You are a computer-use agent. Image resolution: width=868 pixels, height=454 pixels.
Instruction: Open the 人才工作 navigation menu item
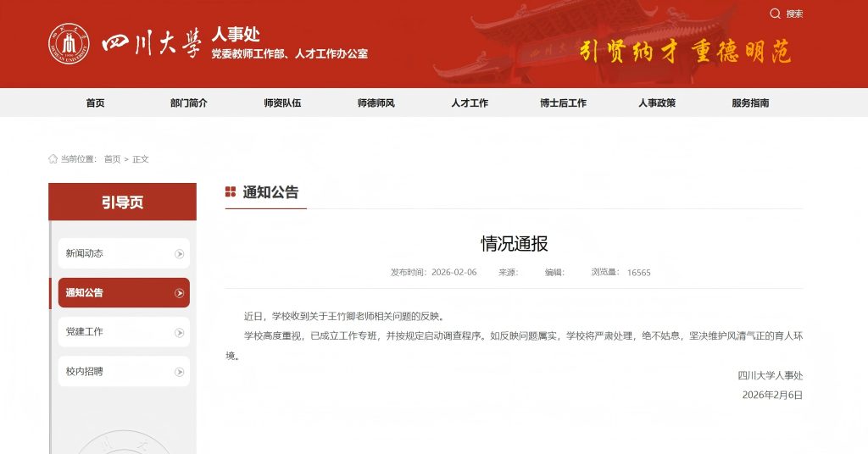click(470, 102)
